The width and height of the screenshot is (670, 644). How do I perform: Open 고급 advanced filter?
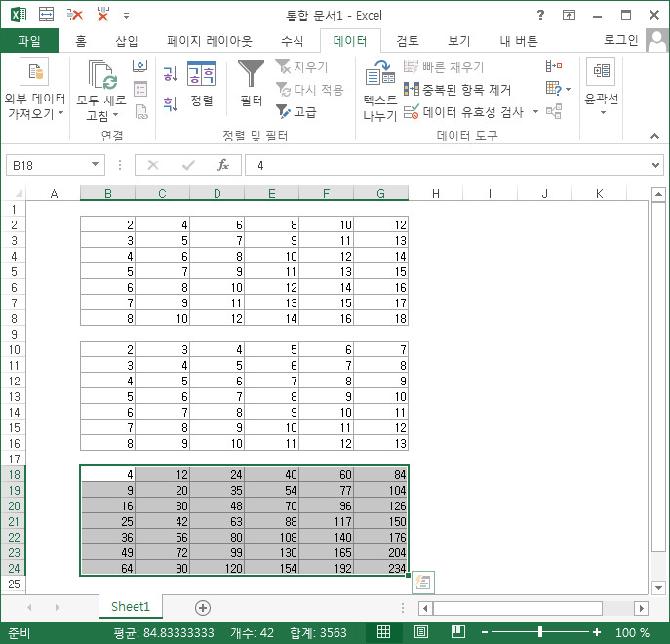pos(296,112)
